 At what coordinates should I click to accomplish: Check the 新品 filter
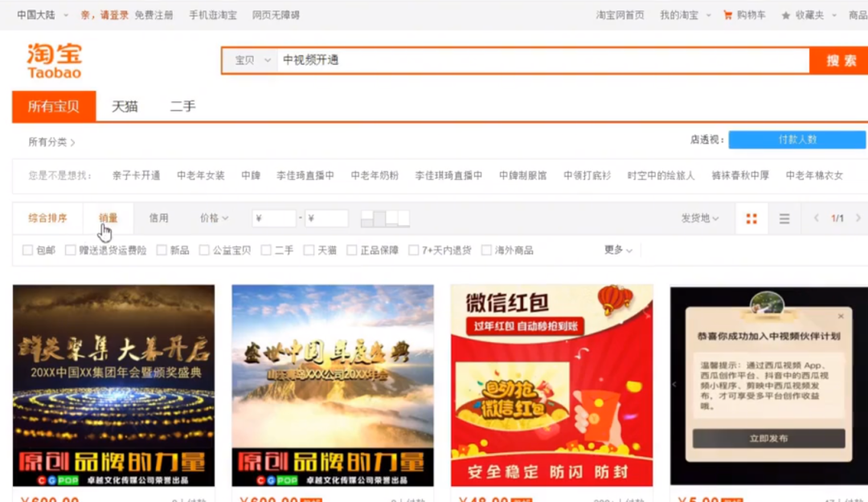tap(162, 250)
